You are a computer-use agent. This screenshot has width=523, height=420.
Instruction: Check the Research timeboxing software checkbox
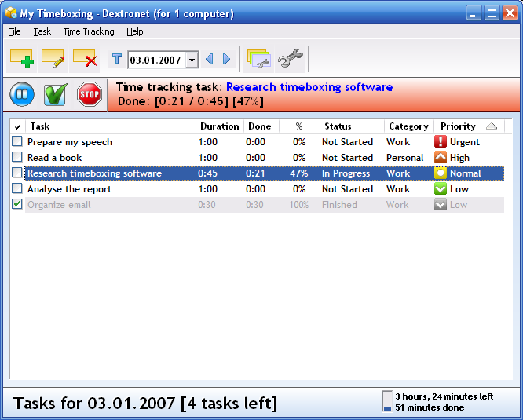pyautogui.click(x=17, y=173)
